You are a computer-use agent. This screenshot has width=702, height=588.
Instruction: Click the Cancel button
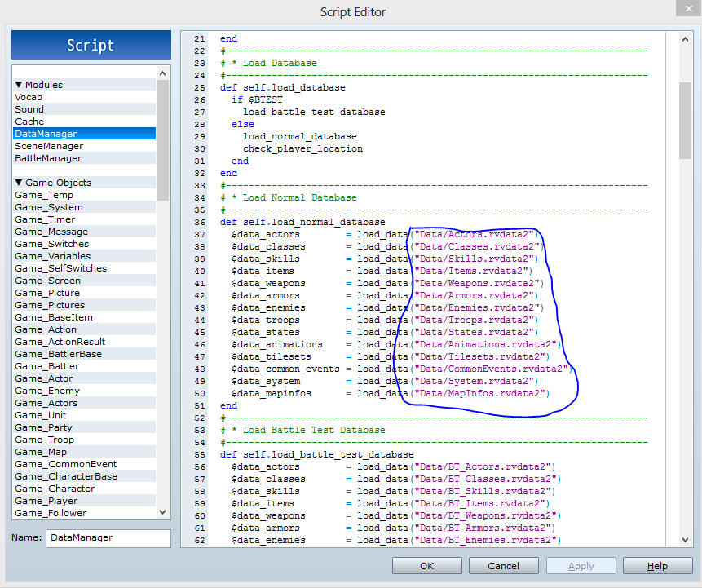(x=503, y=566)
